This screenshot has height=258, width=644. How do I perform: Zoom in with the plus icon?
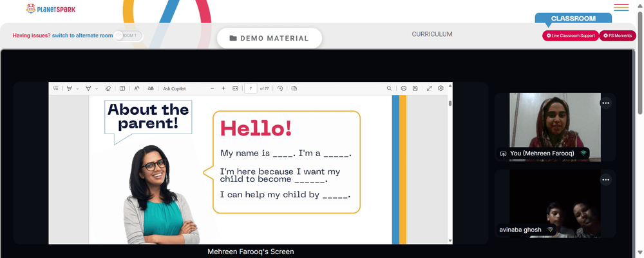click(x=223, y=88)
